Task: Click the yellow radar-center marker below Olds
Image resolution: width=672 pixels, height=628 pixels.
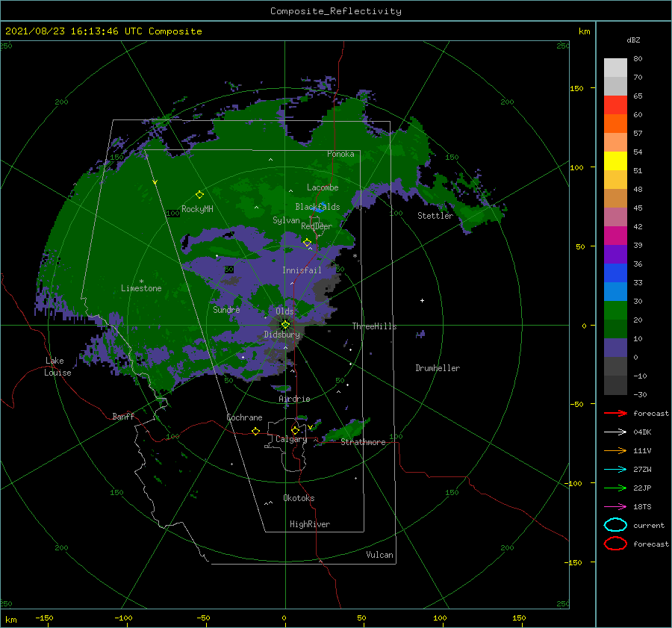Action: 285,325
